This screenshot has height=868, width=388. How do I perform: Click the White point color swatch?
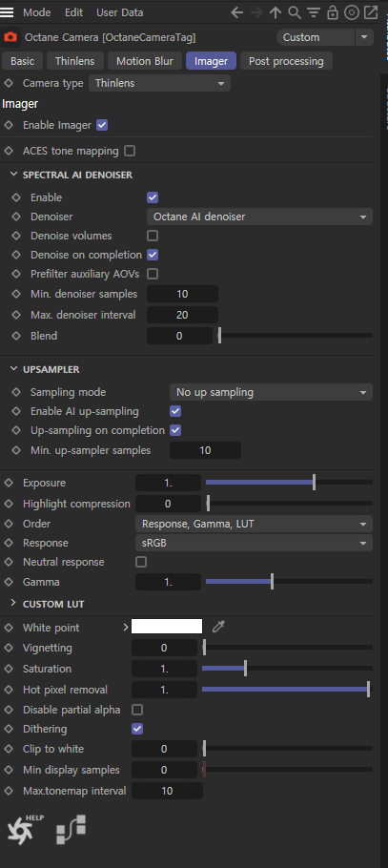click(167, 627)
